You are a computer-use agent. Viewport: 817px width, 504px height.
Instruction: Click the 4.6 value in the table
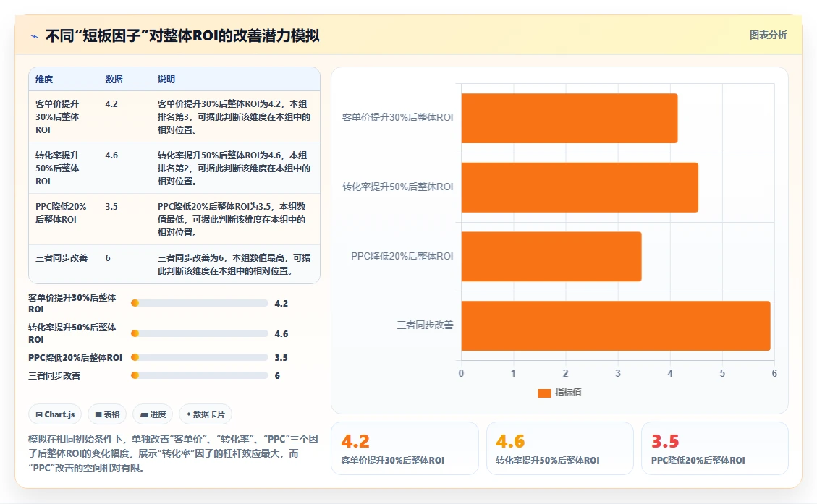pos(111,155)
